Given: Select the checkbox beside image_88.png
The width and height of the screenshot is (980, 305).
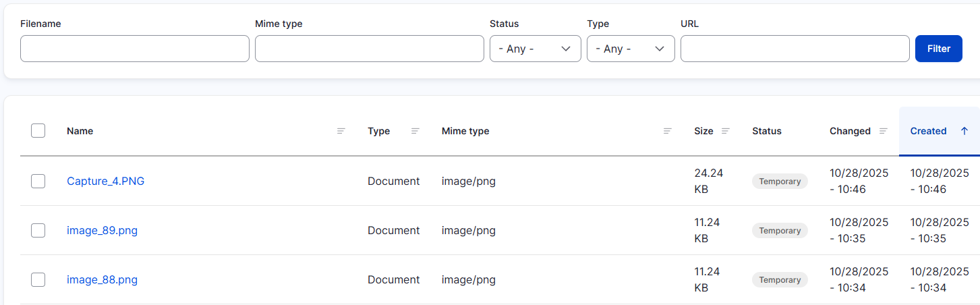Looking at the screenshot, I should pos(38,279).
